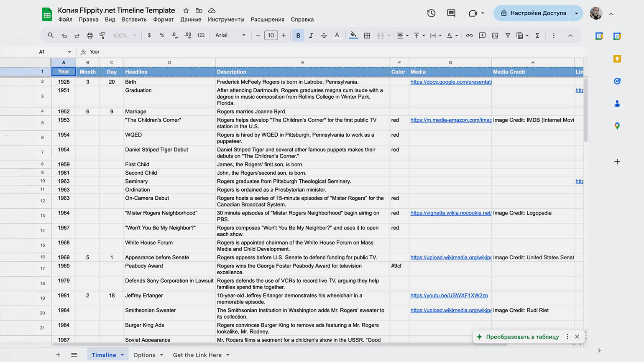Screen dimensions: 644x362
Task: Open the docs.google.com presentation link
Action: click(451, 82)
